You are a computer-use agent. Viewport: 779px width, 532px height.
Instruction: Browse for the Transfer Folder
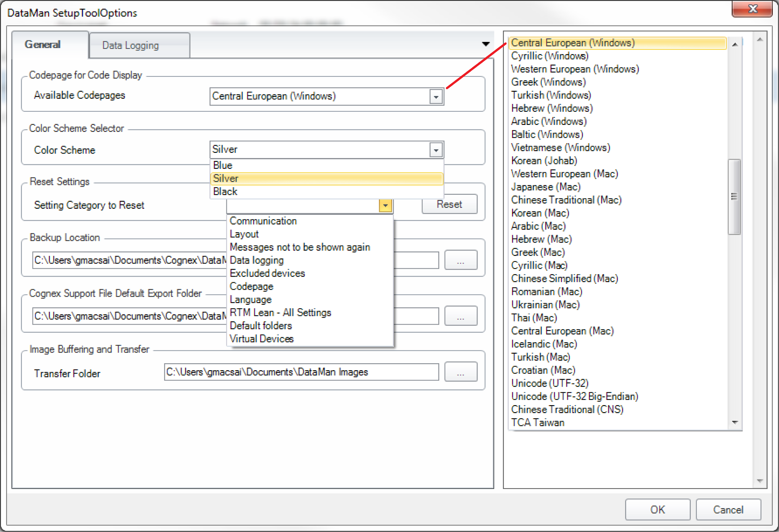[460, 372]
